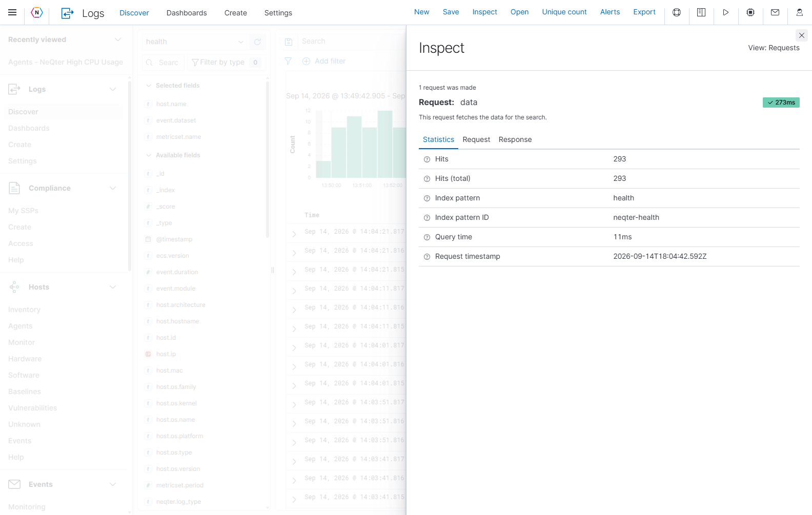
Task: Click help icon next to Hits
Action: click(427, 159)
